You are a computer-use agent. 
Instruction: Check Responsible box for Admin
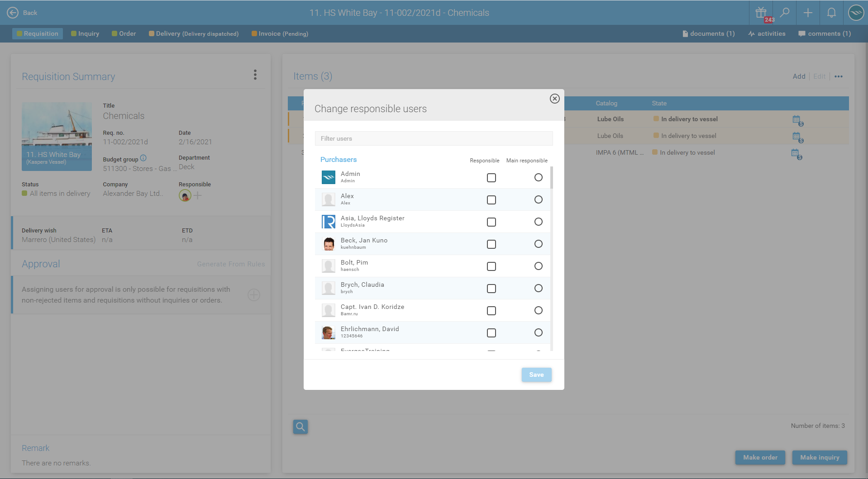tap(491, 178)
